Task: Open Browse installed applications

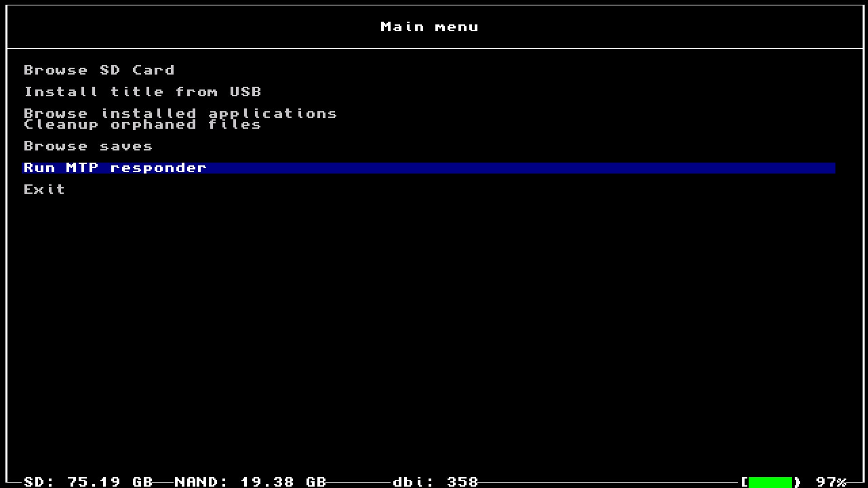Action: (180, 113)
